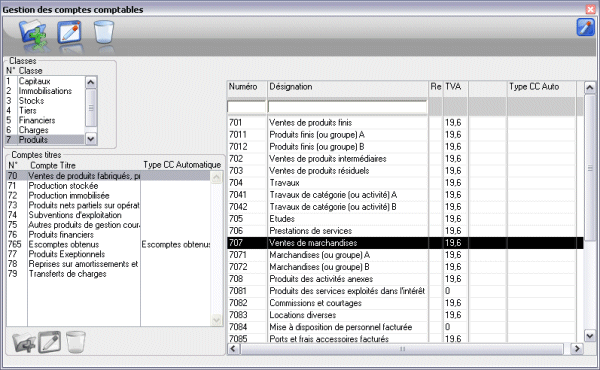Select account 704 Travaux row
Image resolution: width=600 pixels, height=370 pixels.
[x=405, y=183]
